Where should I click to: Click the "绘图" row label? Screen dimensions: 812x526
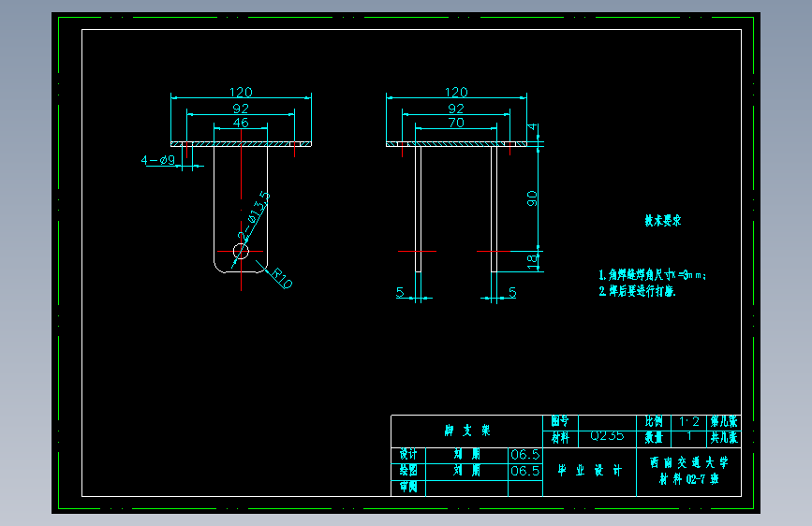point(408,471)
